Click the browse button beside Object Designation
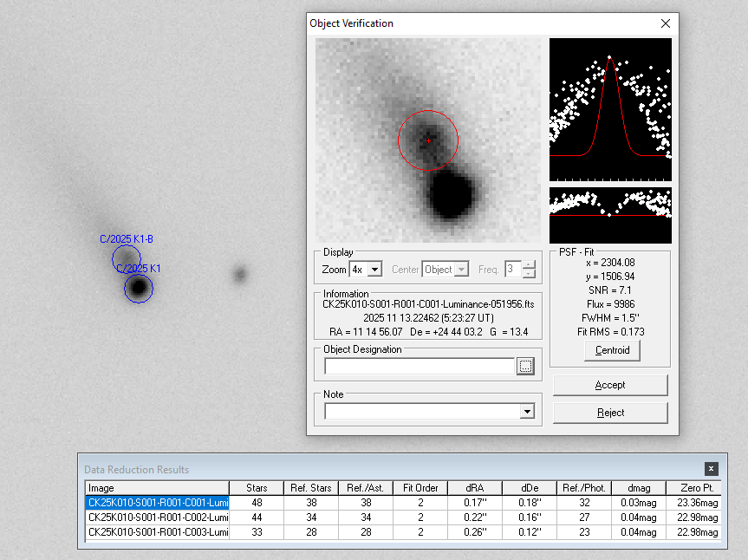The image size is (748, 560). (x=525, y=367)
